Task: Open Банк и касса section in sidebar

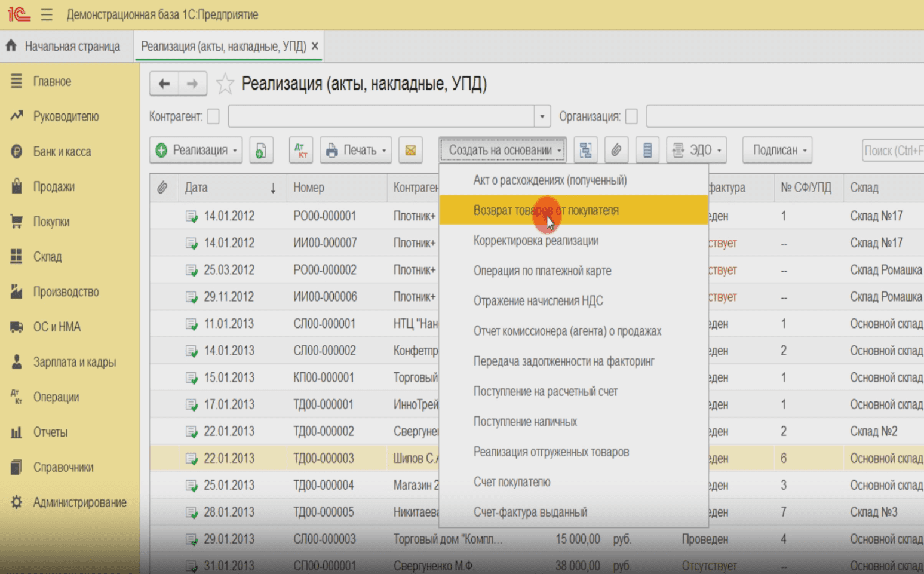Action: coord(62,152)
